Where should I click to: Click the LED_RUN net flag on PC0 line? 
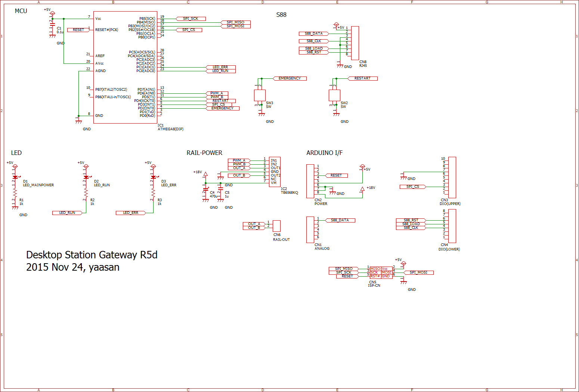220,71
